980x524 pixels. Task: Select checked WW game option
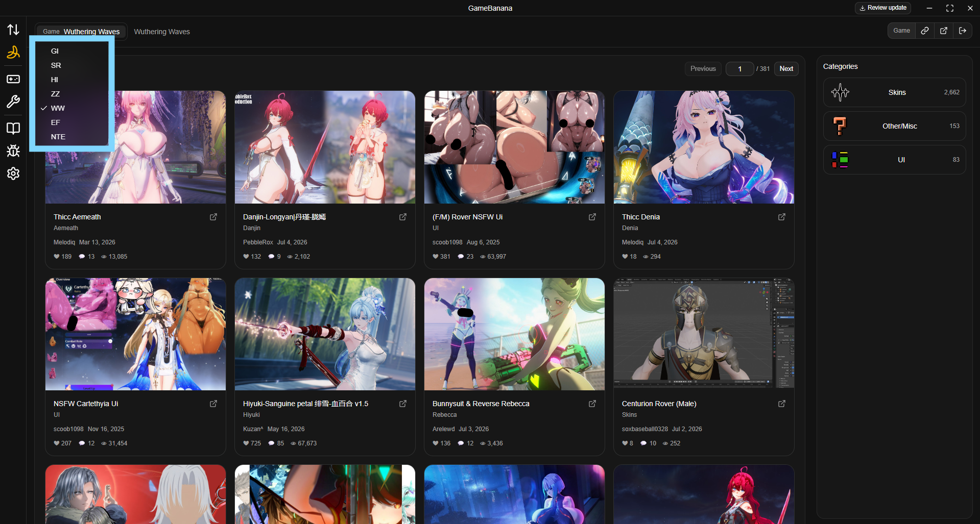pyautogui.click(x=72, y=108)
